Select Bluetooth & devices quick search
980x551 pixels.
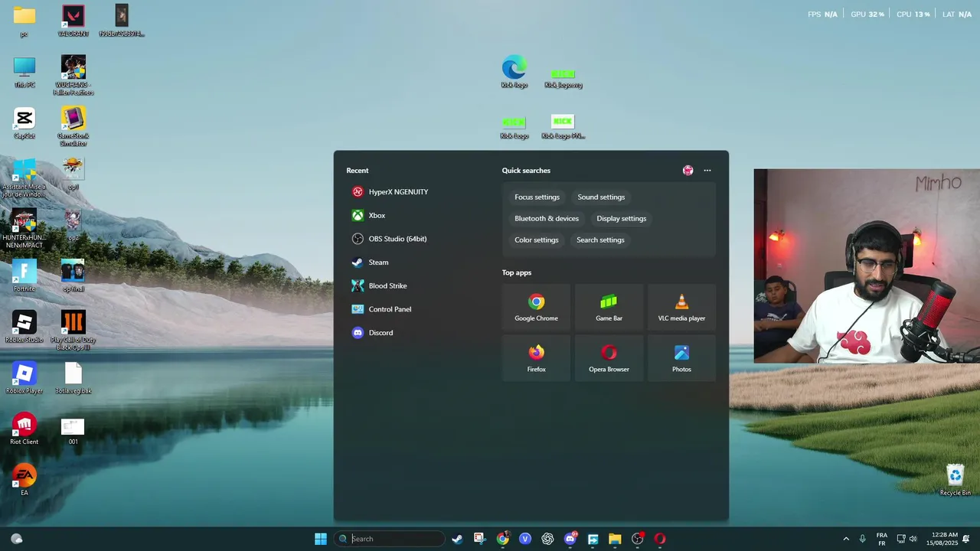[x=547, y=219]
